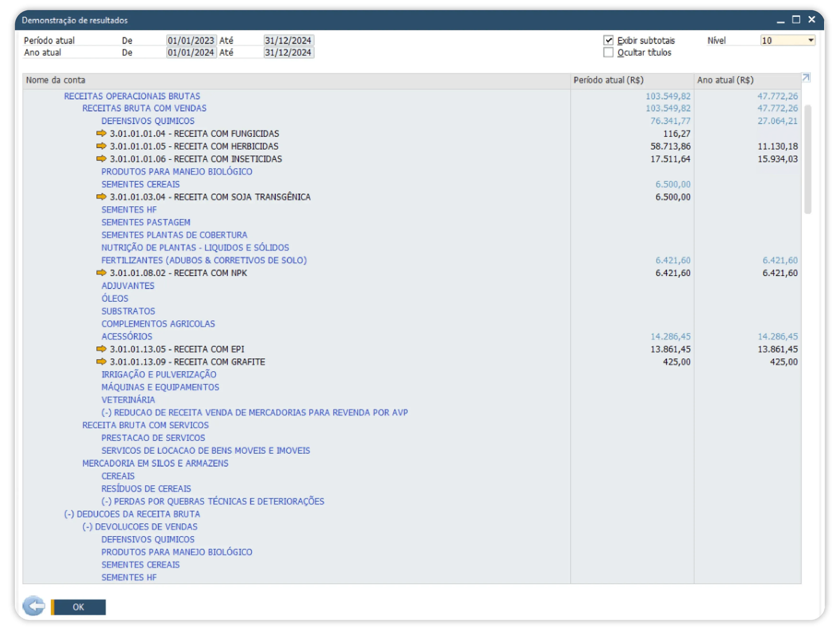This screenshot has width=840, height=630.
Task: Maximize the Demonstração de resultados window
Action: pos(796,20)
